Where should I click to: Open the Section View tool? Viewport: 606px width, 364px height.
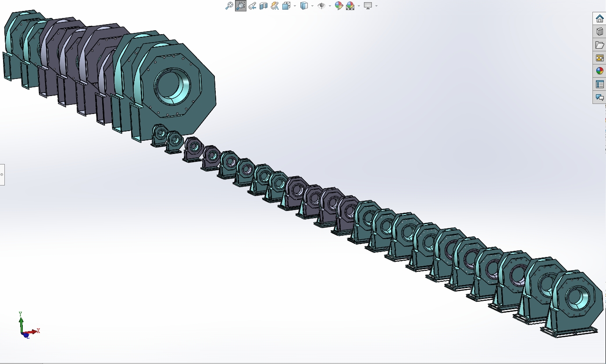[264, 6]
